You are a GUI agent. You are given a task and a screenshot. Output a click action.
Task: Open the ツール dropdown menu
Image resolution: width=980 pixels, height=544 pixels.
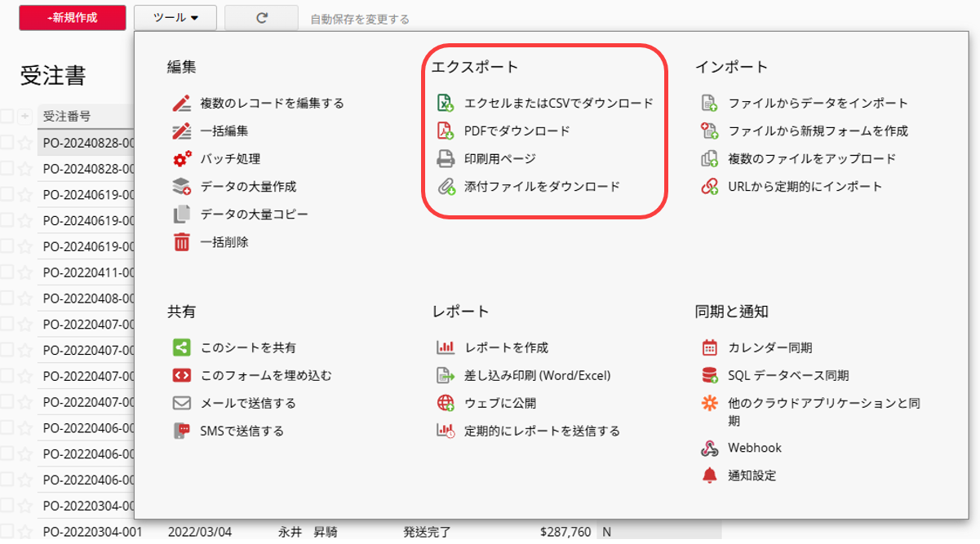(175, 17)
